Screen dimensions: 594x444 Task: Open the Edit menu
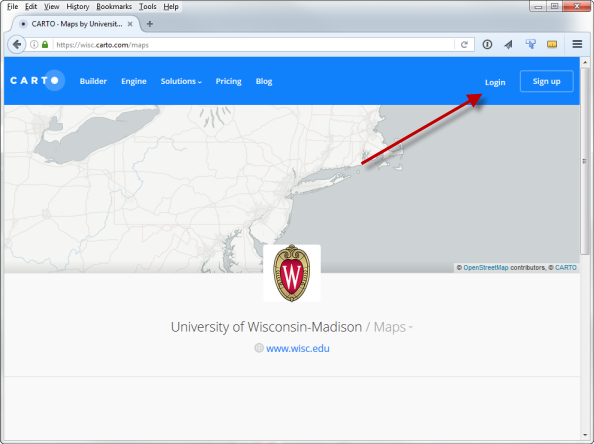click(x=31, y=6)
